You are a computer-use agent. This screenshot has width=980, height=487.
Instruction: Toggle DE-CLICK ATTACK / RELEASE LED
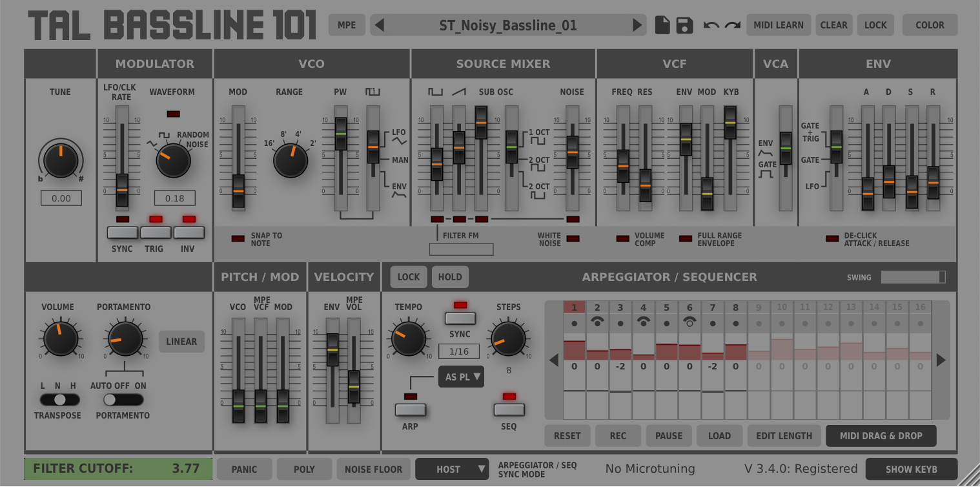832,239
